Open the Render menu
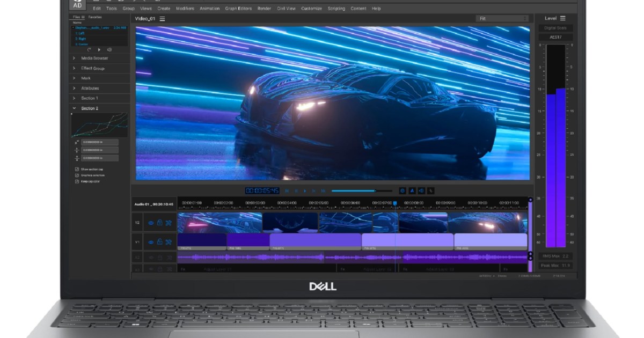This screenshot has height=338, width=644. pos(264,9)
